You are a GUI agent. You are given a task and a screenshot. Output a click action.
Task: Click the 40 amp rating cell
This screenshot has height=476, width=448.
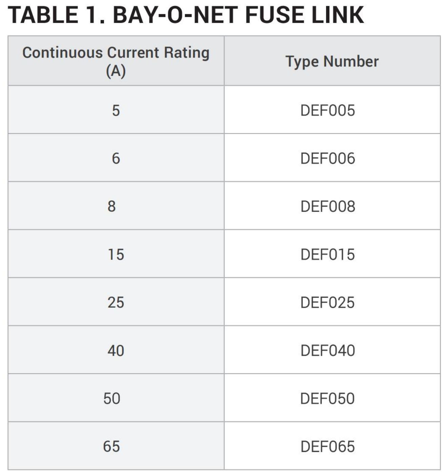(x=116, y=351)
